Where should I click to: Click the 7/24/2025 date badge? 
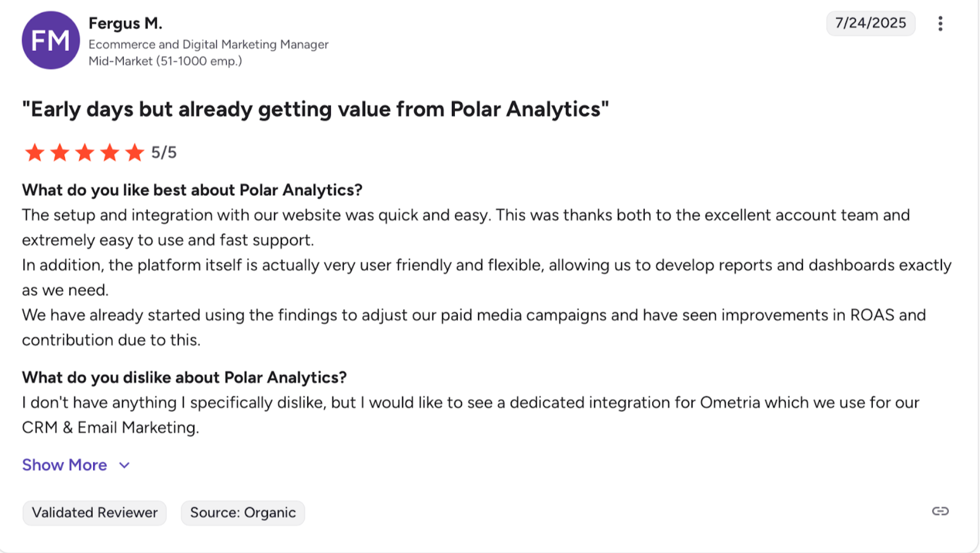870,23
